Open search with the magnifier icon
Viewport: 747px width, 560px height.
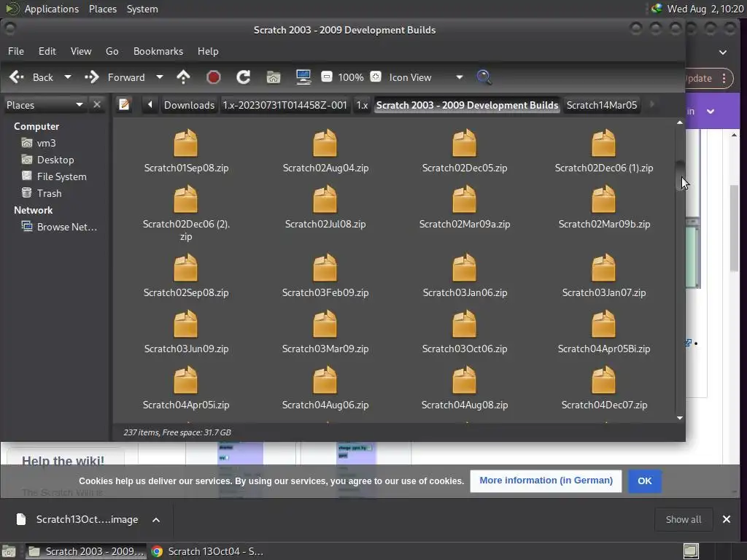coord(484,77)
